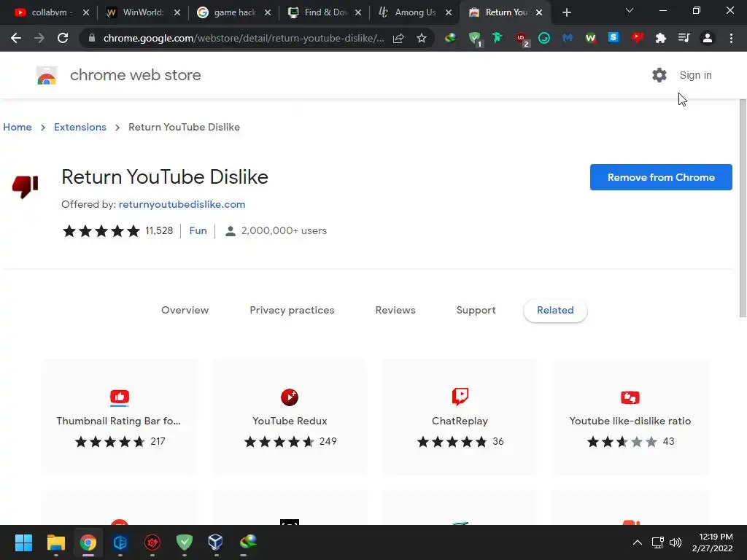Select the Related tab

point(555,311)
